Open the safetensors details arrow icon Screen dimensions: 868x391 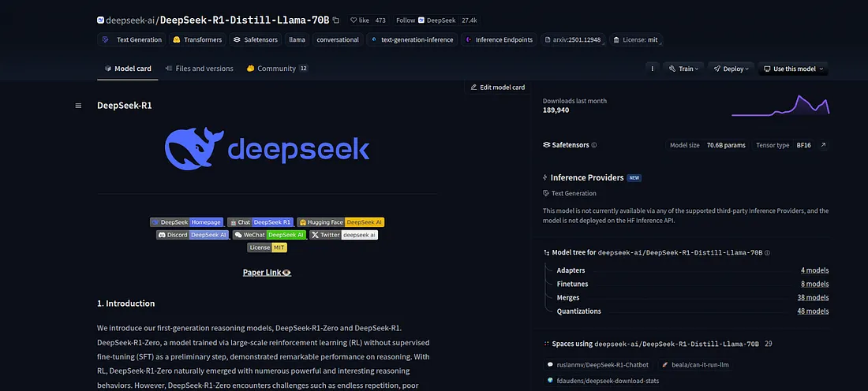[x=822, y=146]
